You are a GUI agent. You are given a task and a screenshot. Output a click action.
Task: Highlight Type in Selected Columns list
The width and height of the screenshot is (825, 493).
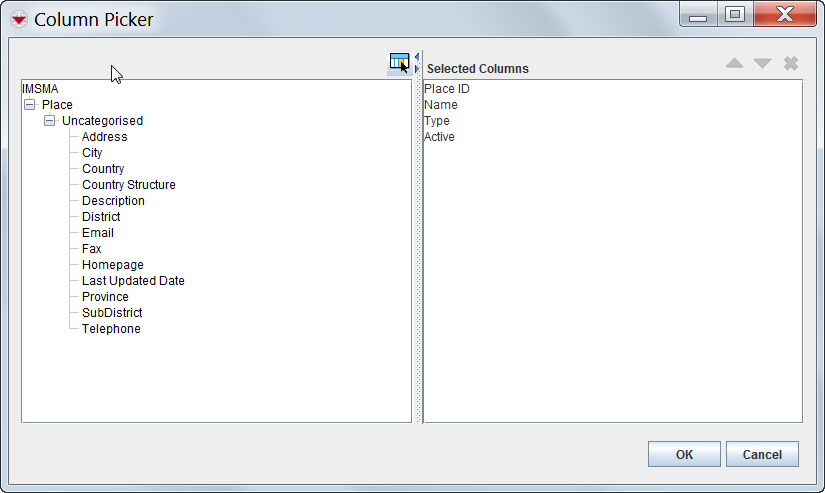tap(437, 121)
